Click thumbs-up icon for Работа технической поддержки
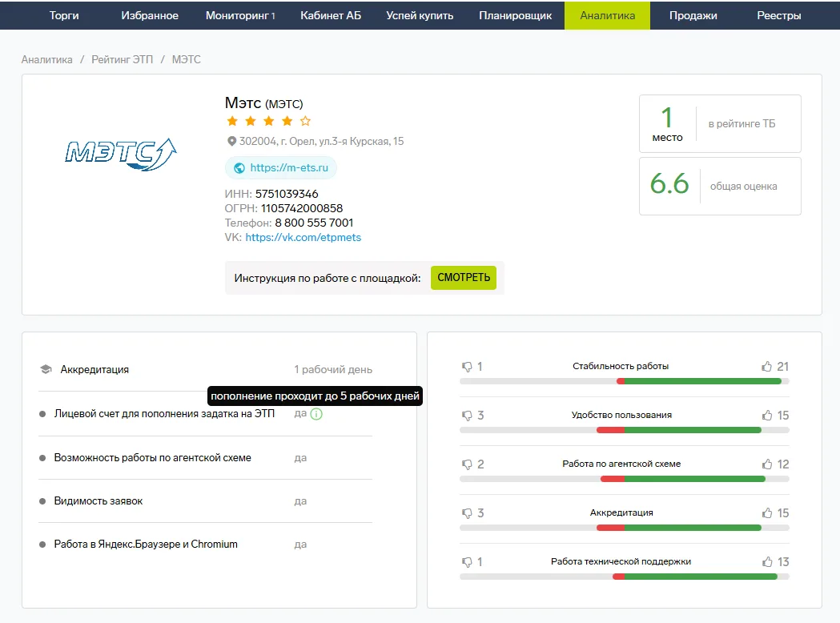 pyautogui.click(x=767, y=561)
